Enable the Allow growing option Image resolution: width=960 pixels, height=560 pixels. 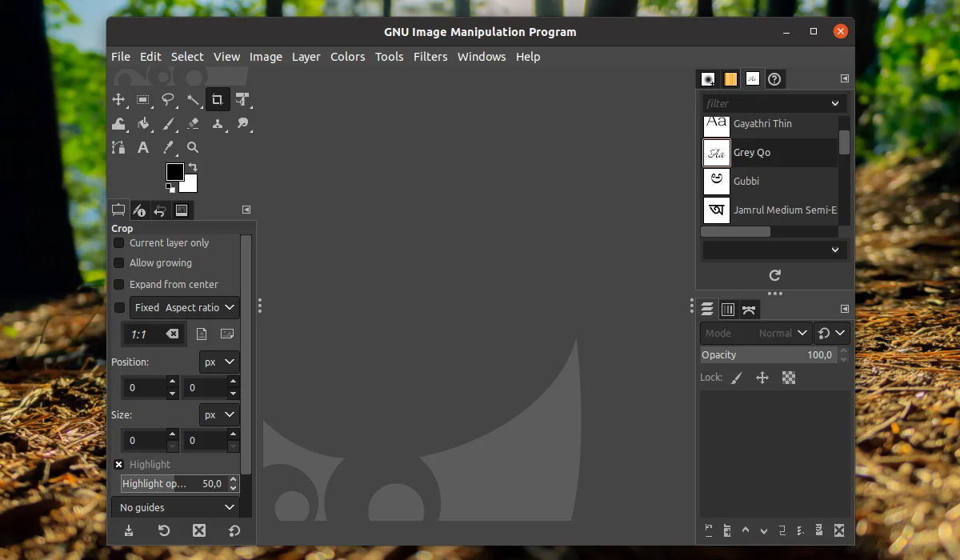(118, 262)
